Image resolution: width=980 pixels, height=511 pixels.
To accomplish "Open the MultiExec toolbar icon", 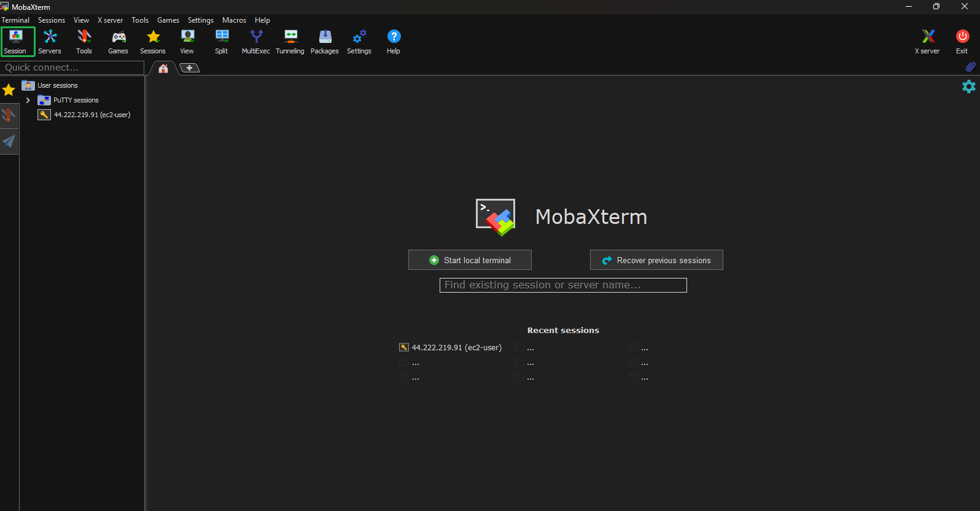I will pyautogui.click(x=256, y=42).
